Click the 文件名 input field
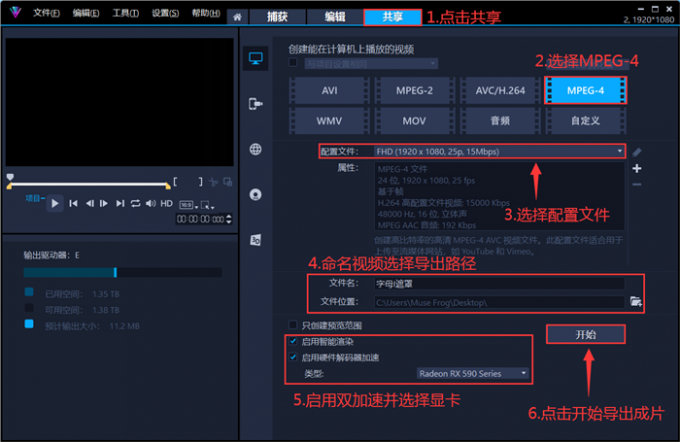 point(499,284)
